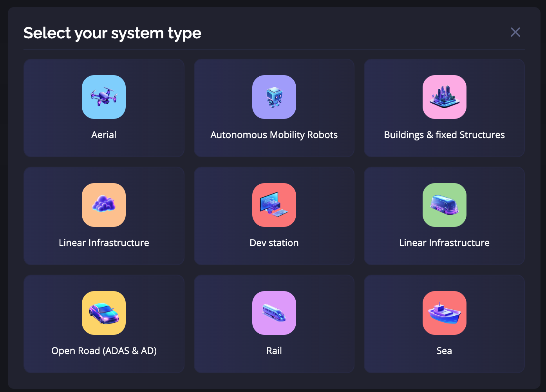Image resolution: width=546 pixels, height=392 pixels.
Task: Click the Aerial label
Action: click(x=104, y=135)
